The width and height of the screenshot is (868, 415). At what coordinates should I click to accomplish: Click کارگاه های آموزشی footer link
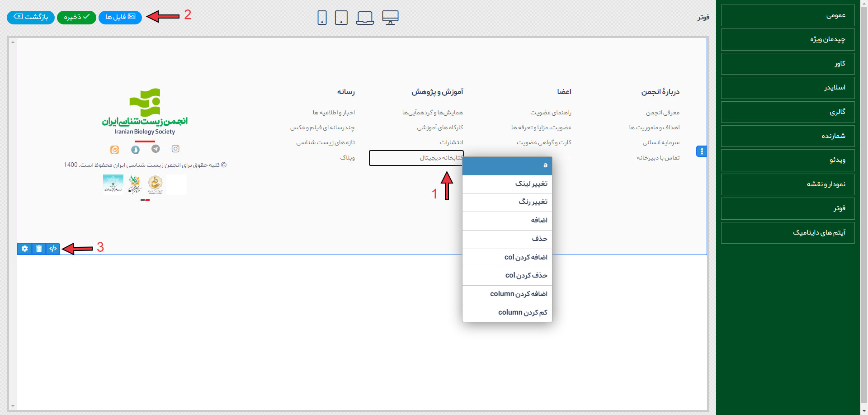tap(439, 128)
